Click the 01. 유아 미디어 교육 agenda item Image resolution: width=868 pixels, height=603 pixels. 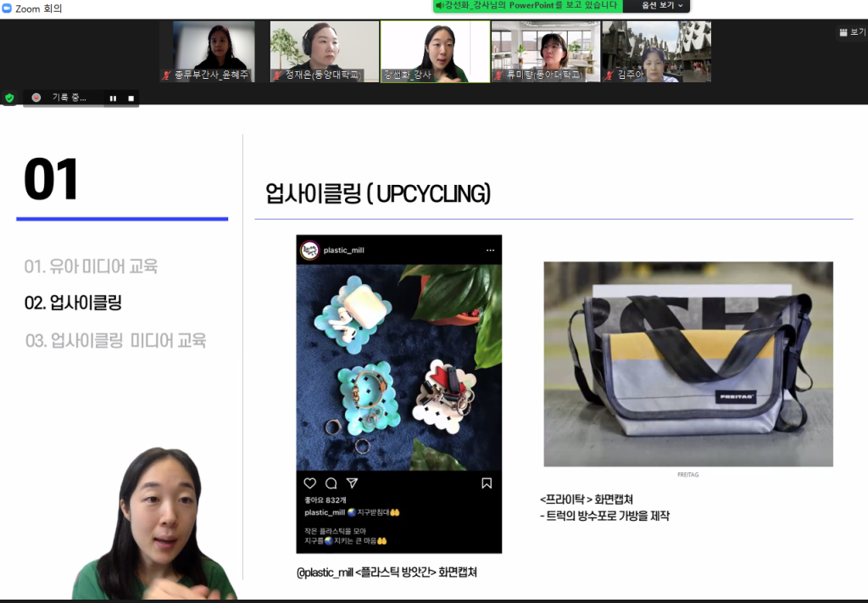point(91,266)
